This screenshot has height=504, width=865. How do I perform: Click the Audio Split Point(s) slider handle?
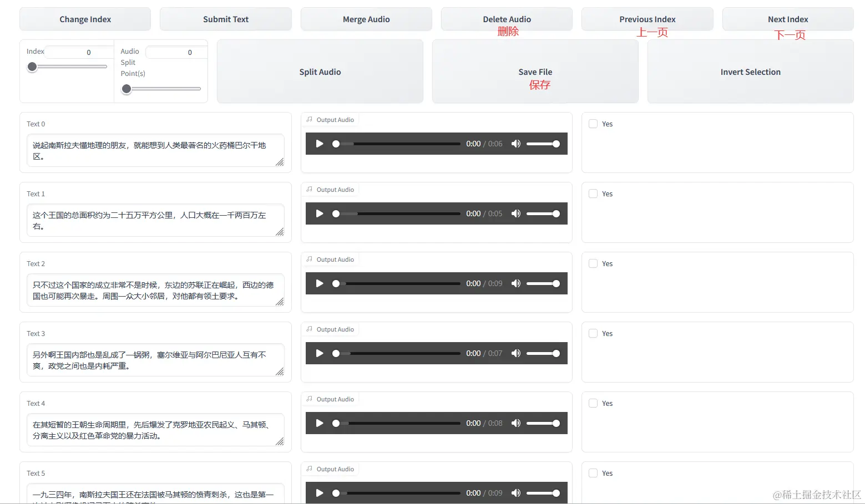pyautogui.click(x=127, y=89)
